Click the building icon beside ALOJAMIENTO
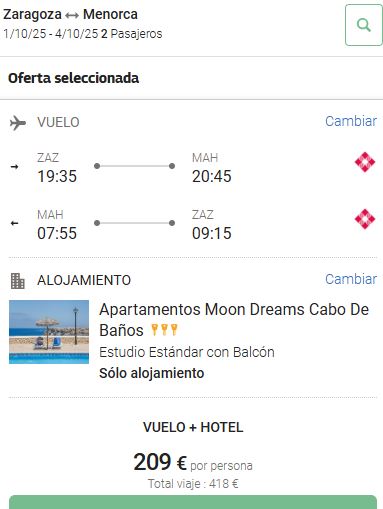 [x=18, y=281]
